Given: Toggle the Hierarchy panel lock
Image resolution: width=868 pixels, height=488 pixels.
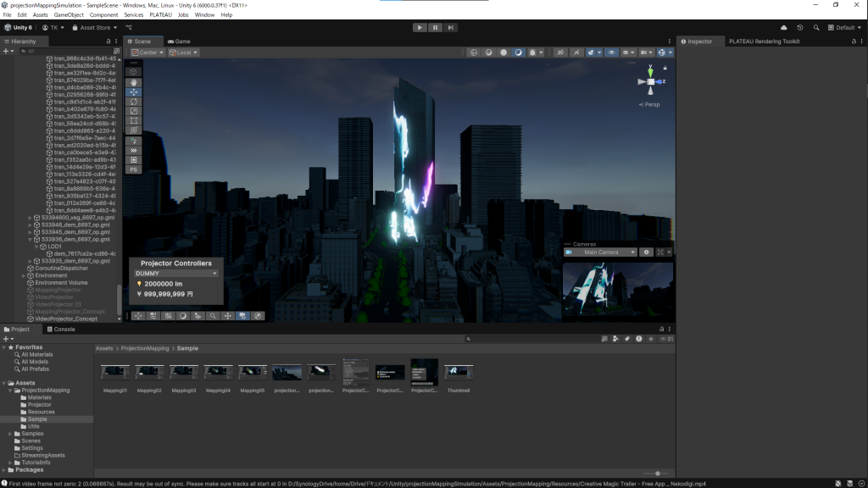Looking at the screenshot, I should tap(108, 42).
